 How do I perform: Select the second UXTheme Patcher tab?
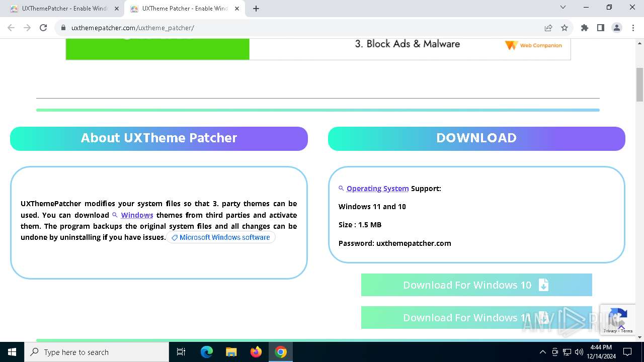pos(184,9)
